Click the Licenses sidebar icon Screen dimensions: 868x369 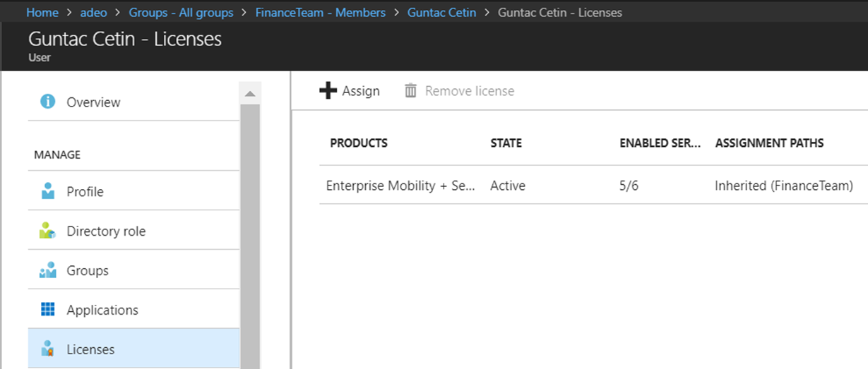pyautogui.click(x=48, y=349)
